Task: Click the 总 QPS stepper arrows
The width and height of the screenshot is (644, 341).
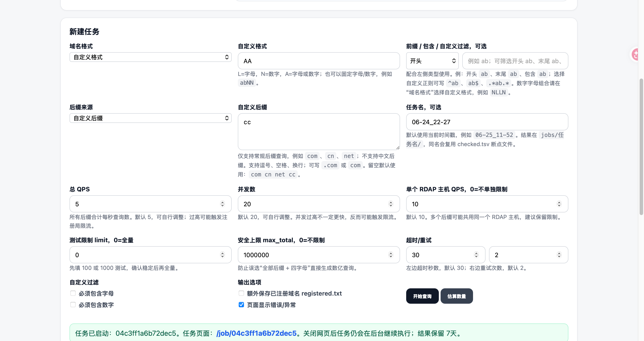Action: 222,204
